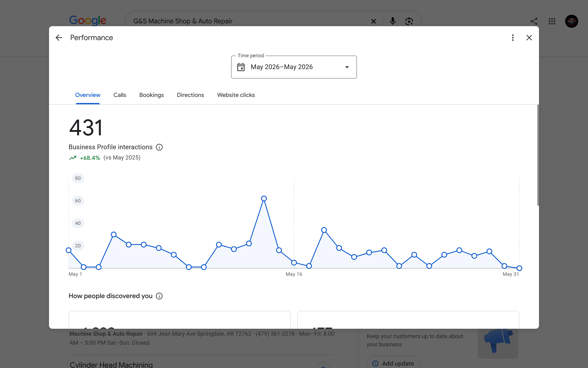Select the Website clicks tab
588x368 pixels.
click(236, 95)
